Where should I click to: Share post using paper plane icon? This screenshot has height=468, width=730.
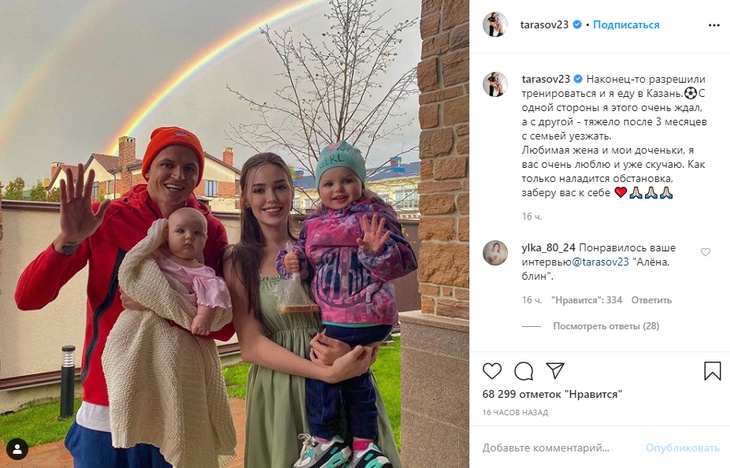click(x=555, y=371)
